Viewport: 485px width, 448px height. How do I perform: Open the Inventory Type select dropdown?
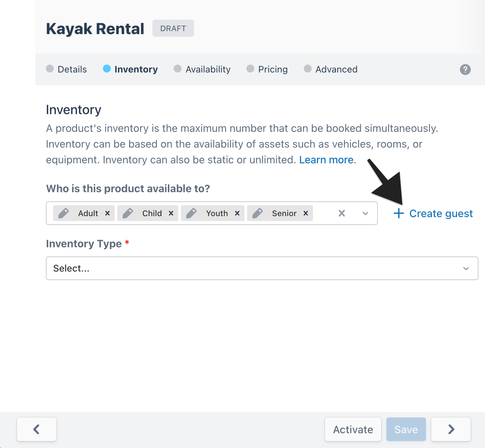(262, 268)
